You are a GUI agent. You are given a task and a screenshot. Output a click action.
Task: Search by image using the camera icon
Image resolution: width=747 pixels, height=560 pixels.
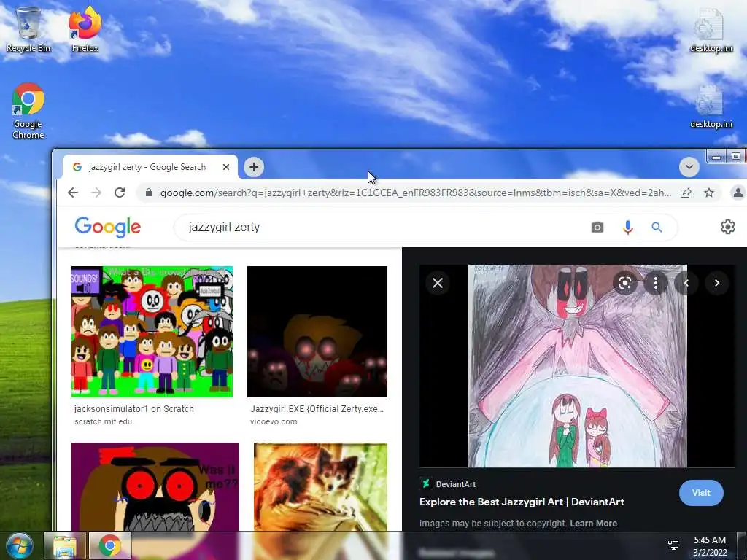click(x=597, y=227)
